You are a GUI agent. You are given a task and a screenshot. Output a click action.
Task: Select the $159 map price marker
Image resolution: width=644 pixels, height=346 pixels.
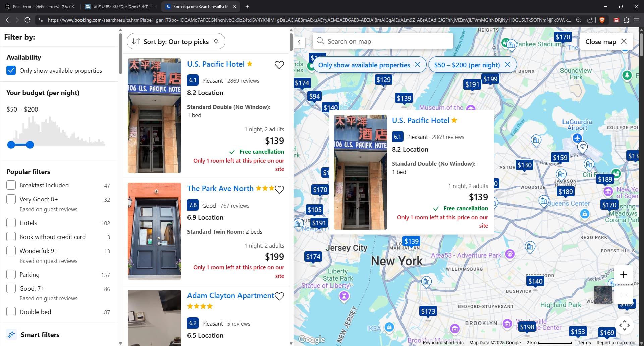[x=560, y=158]
